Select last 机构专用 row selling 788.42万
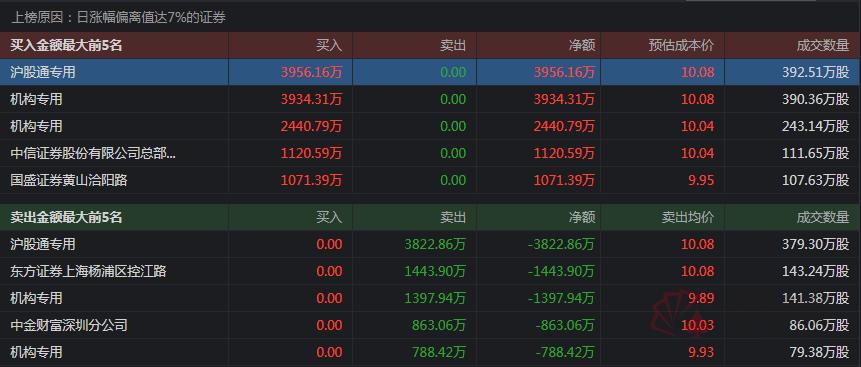Screen dimensions: 861x367 coord(430,352)
